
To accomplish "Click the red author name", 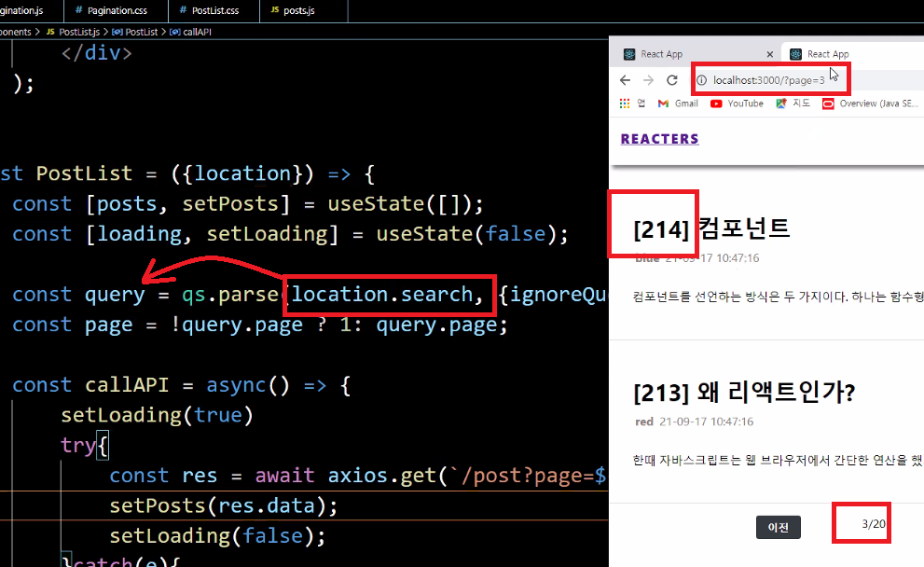I will (x=644, y=422).
